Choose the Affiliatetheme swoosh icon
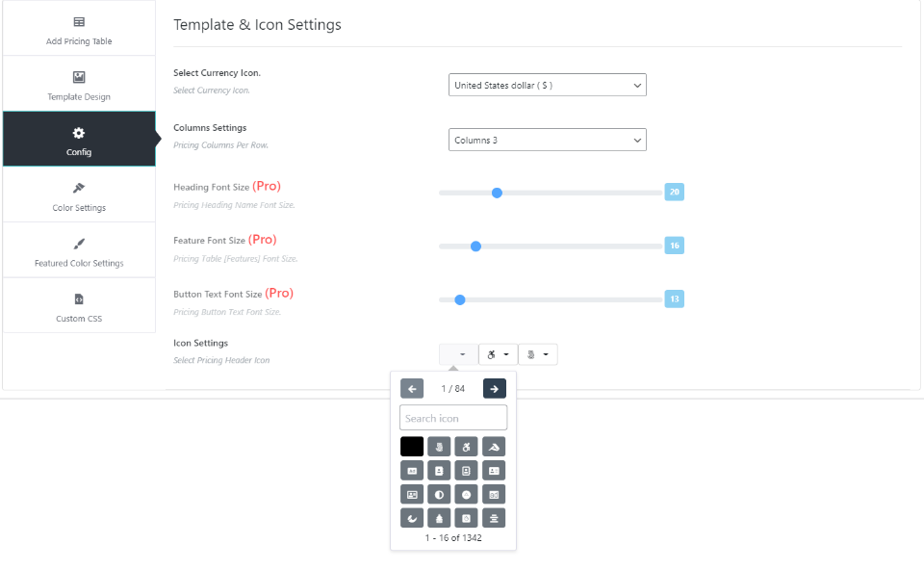The image size is (924, 570). [x=412, y=518]
